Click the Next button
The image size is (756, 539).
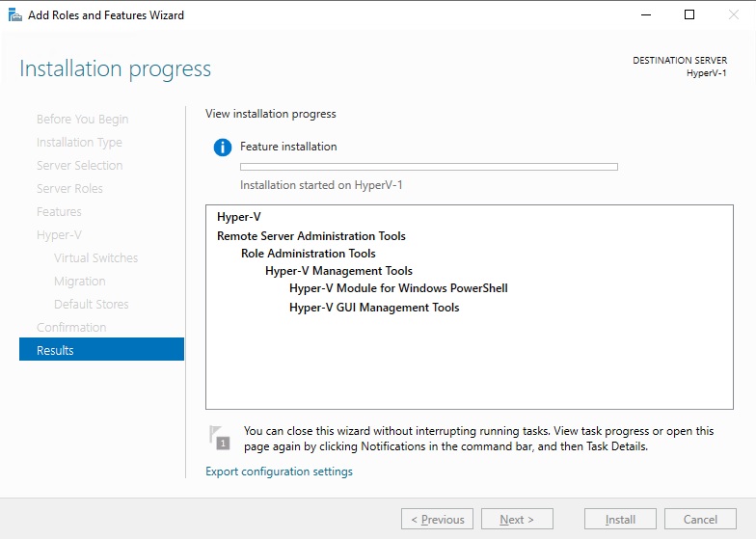[x=517, y=519]
